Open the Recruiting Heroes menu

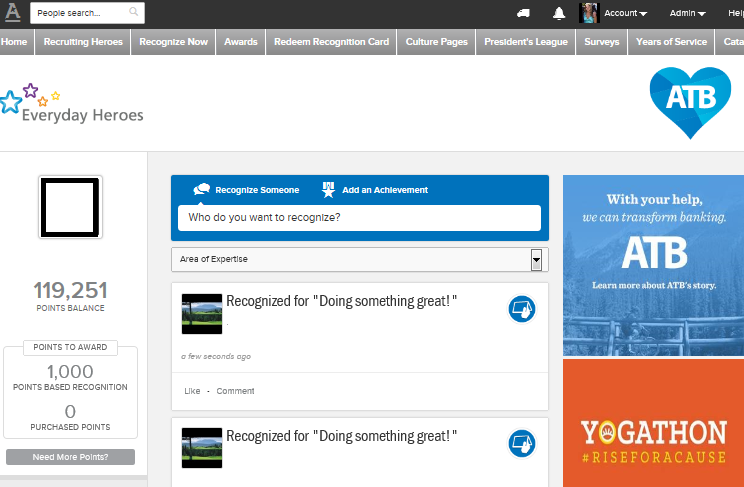point(83,42)
